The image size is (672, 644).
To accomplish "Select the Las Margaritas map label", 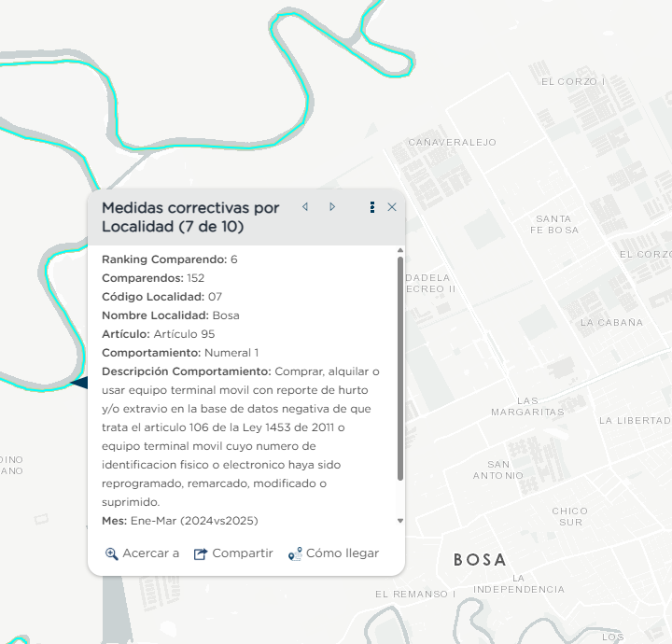I will (x=528, y=406).
